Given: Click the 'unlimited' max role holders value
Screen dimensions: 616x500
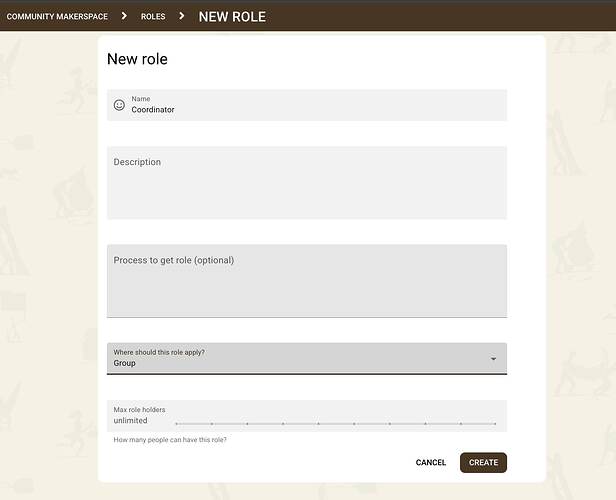Looking at the screenshot, I should click(130, 421).
